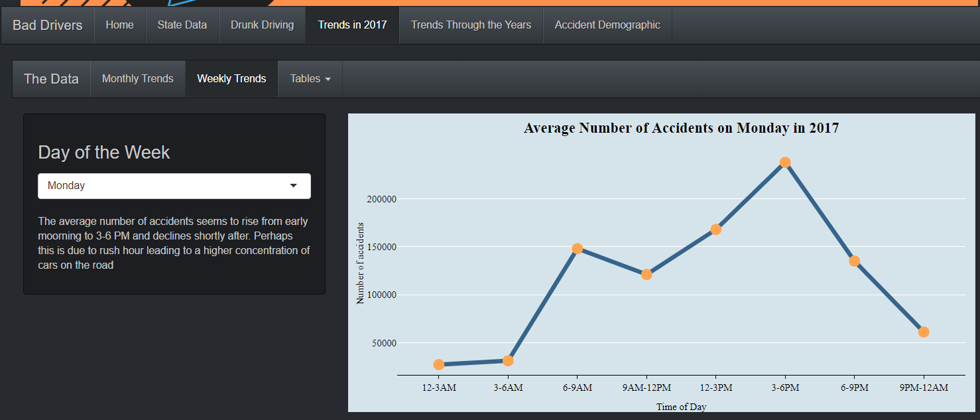Viewport: 980px width, 420px height.
Task: Select the Weekly Trends sub-tab
Action: (x=231, y=79)
